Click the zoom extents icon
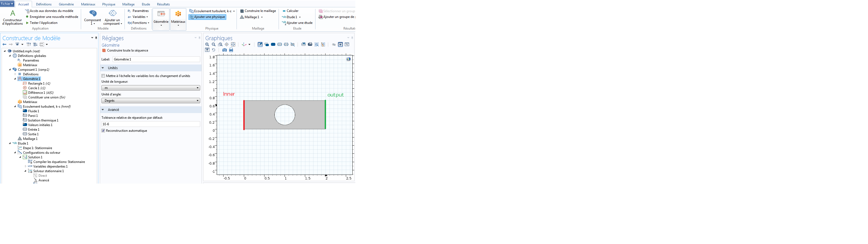The width and height of the screenshot is (868, 244). [x=233, y=44]
